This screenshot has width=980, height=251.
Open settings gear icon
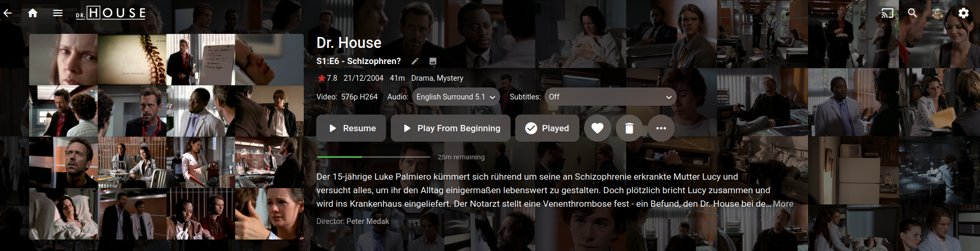pos(963,13)
